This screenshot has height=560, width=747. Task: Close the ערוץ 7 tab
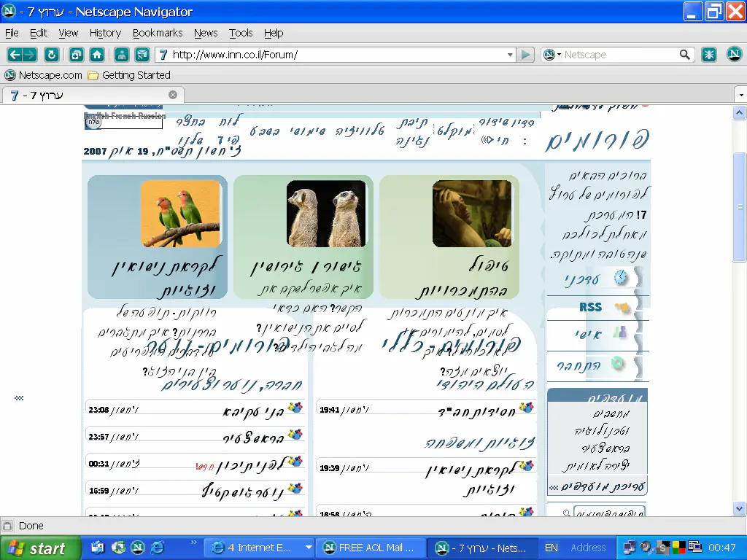(x=173, y=95)
